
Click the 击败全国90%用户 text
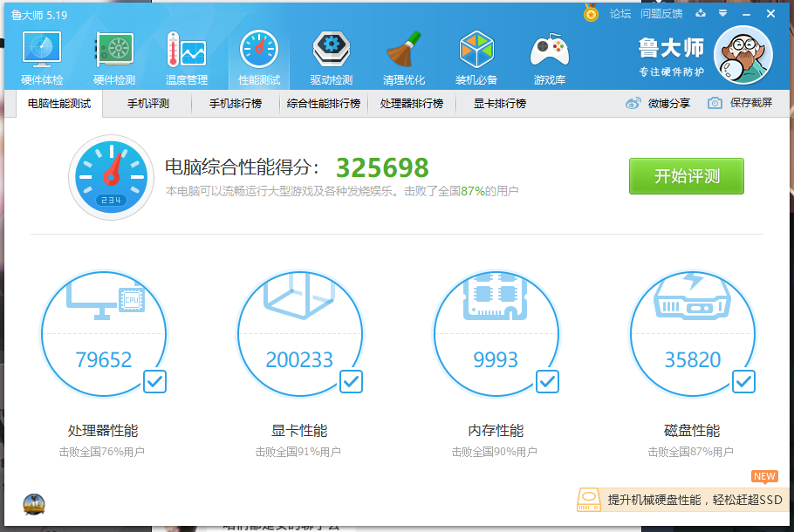tap(494, 452)
